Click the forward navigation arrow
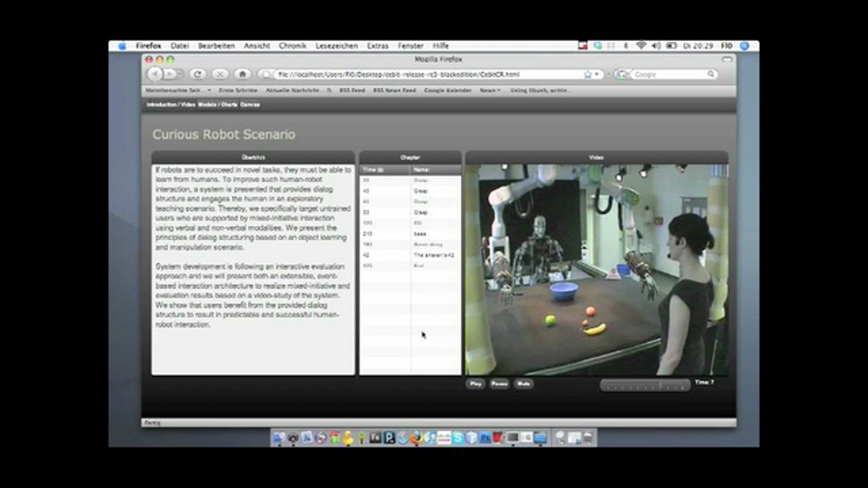This screenshot has width=868, height=488. 169,74
